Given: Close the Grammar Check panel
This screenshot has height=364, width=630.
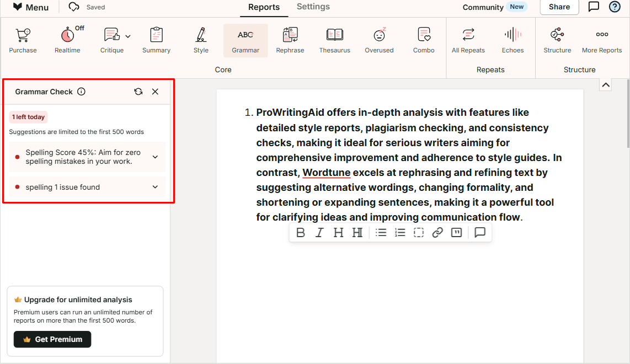Looking at the screenshot, I should point(155,92).
